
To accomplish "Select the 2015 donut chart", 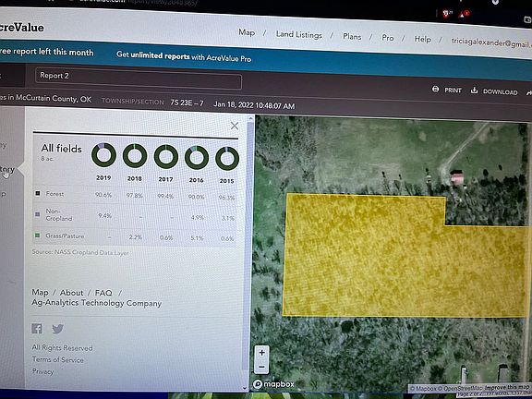I will point(227,159).
